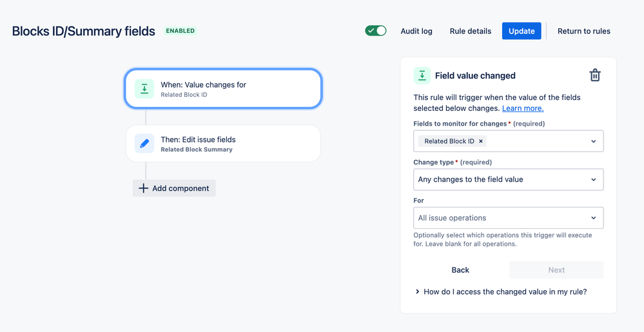The height and width of the screenshot is (332, 644).
Task: Expand How do I access the changed value
Action: pos(501,292)
